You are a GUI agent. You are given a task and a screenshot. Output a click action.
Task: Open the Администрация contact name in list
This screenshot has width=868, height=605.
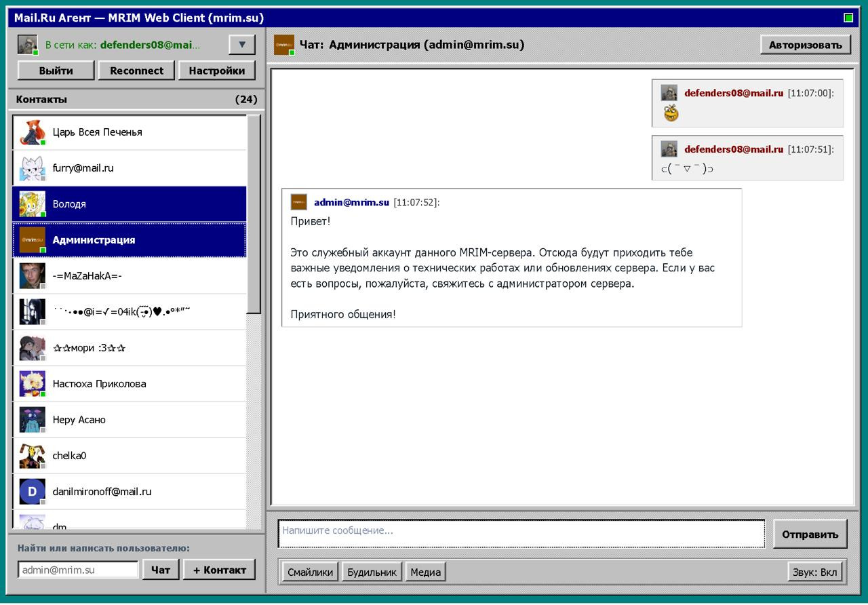click(94, 240)
